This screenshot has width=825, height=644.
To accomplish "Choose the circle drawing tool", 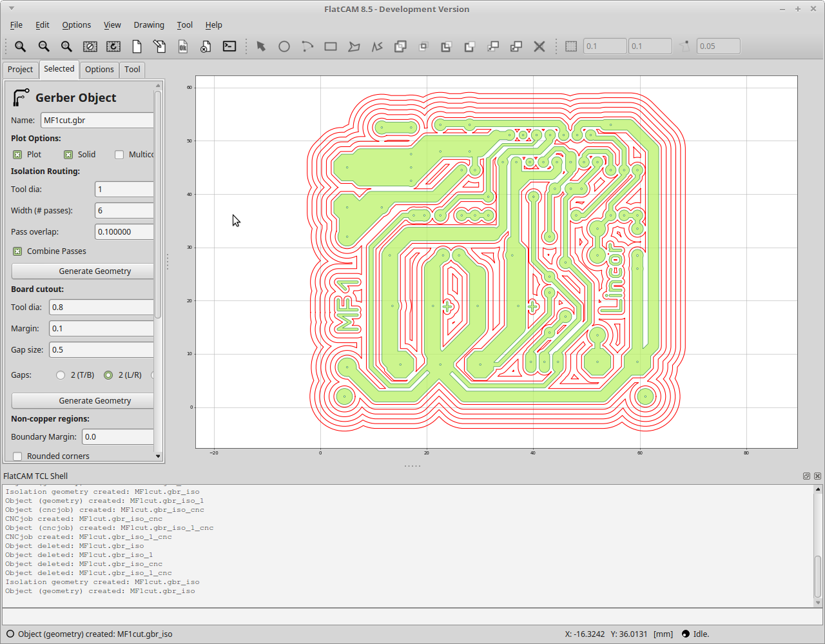I will click(x=284, y=46).
